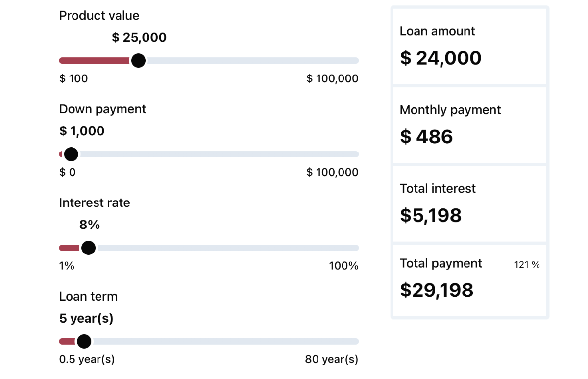Click the Product value track near $ 100,000

pyautogui.click(x=350, y=61)
